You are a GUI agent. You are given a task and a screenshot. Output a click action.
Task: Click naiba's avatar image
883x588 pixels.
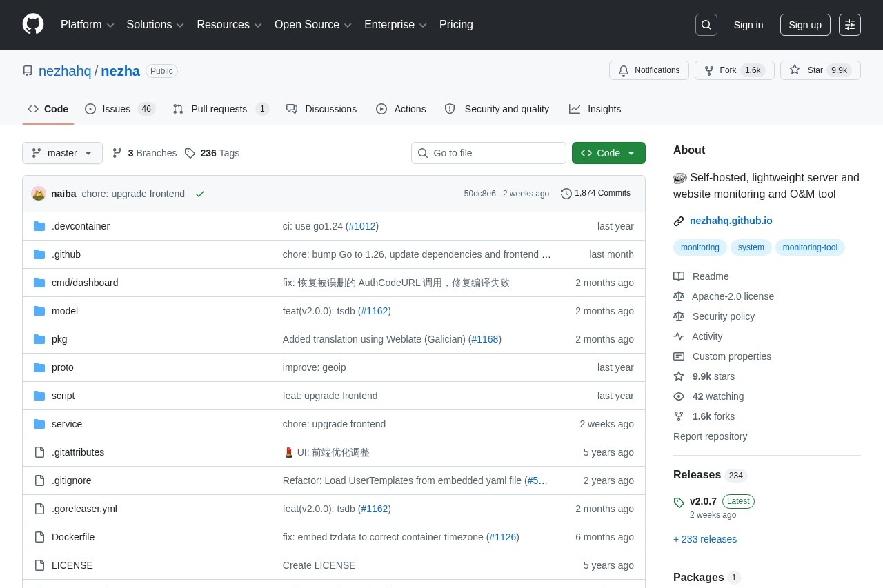point(39,194)
